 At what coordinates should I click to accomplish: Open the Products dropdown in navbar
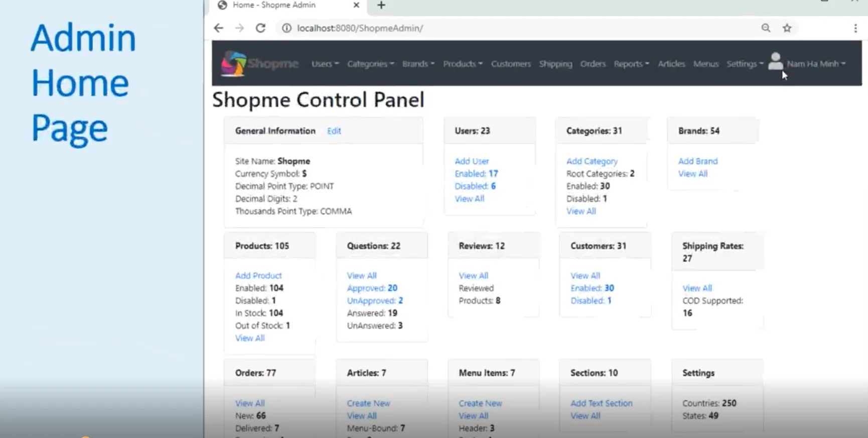coord(462,64)
